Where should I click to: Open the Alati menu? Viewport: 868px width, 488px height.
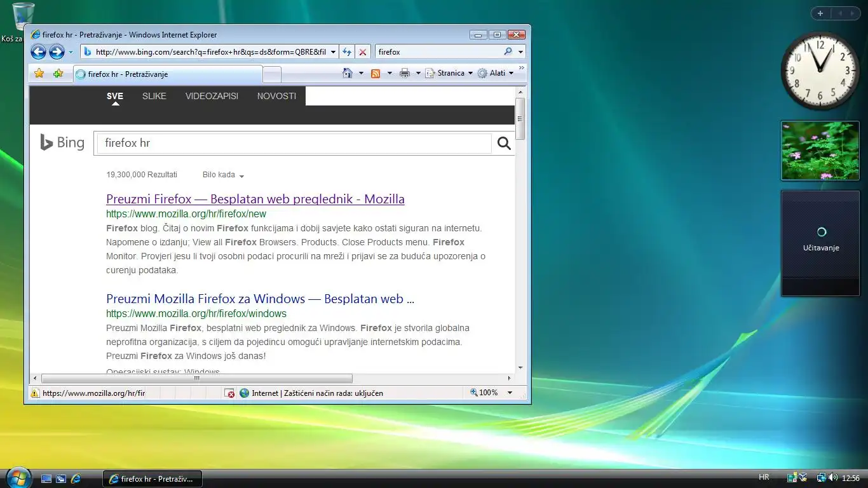click(x=496, y=73)
